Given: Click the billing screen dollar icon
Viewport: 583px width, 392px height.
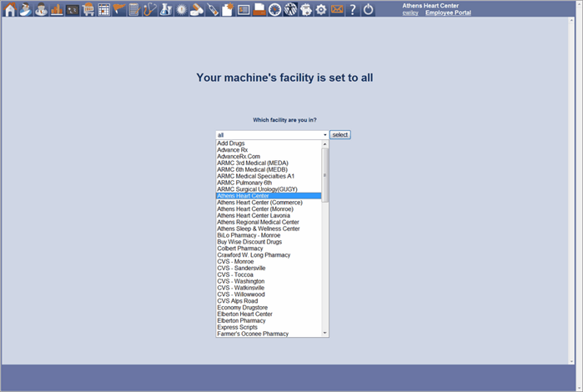Looking at the screenshot, I should [244, 9].
